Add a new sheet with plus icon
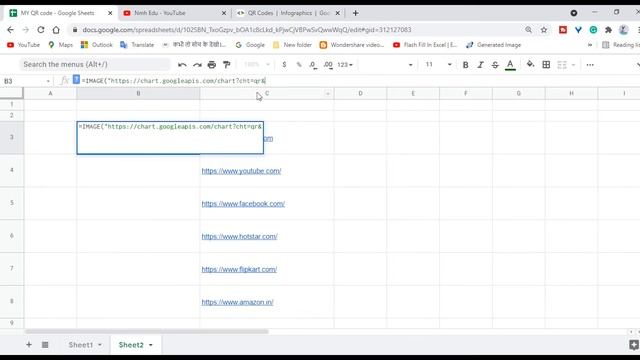640x360 pixels. tap(29, 345)
